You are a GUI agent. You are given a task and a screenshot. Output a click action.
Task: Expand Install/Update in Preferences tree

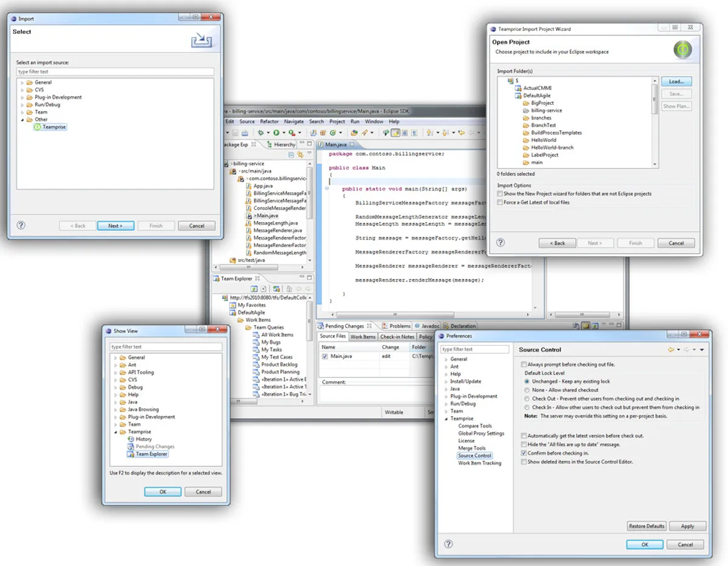(446, 382)
